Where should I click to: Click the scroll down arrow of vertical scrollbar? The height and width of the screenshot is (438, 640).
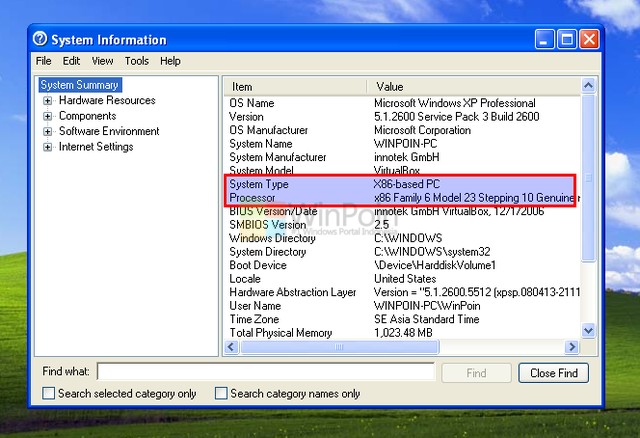(x=588, y=330)
